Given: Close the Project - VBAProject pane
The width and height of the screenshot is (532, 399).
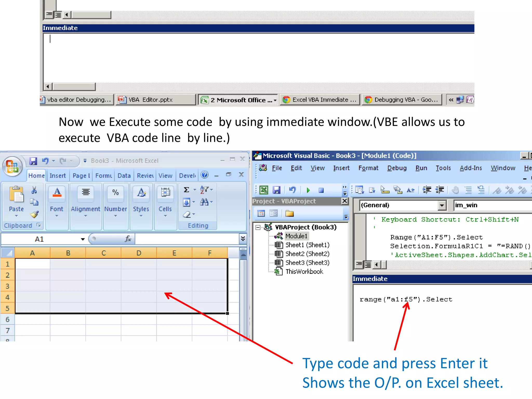Looking at the screenshot, I should pyautogui.click(x=344, y=201).
